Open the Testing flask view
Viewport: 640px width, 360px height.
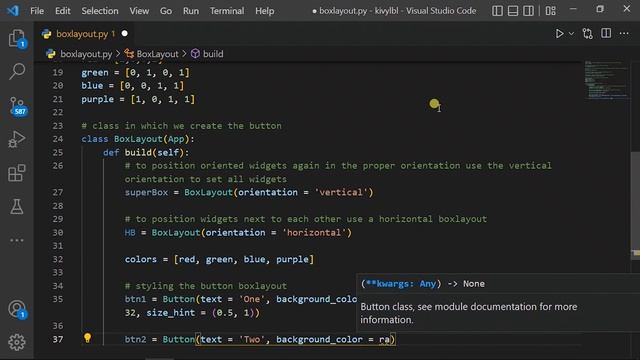click(17, 207)
